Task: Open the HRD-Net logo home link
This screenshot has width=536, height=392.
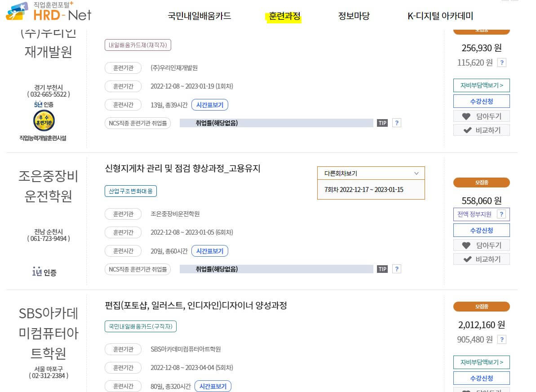Action: (49, 12)
